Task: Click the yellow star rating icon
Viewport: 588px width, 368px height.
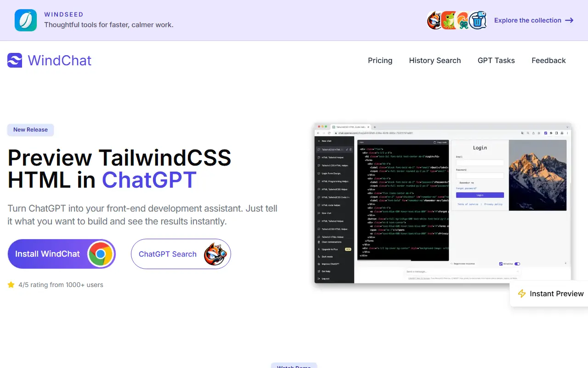Action: tap(11, 285)
